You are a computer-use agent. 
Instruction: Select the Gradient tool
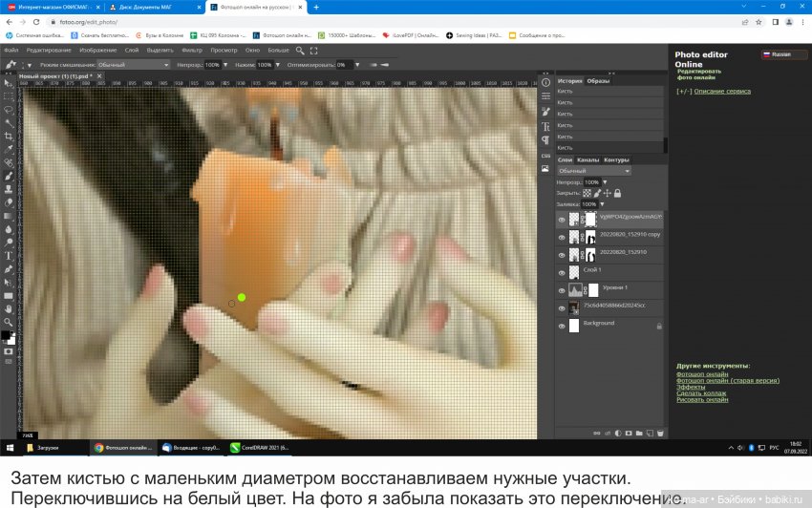click(9, 216)
